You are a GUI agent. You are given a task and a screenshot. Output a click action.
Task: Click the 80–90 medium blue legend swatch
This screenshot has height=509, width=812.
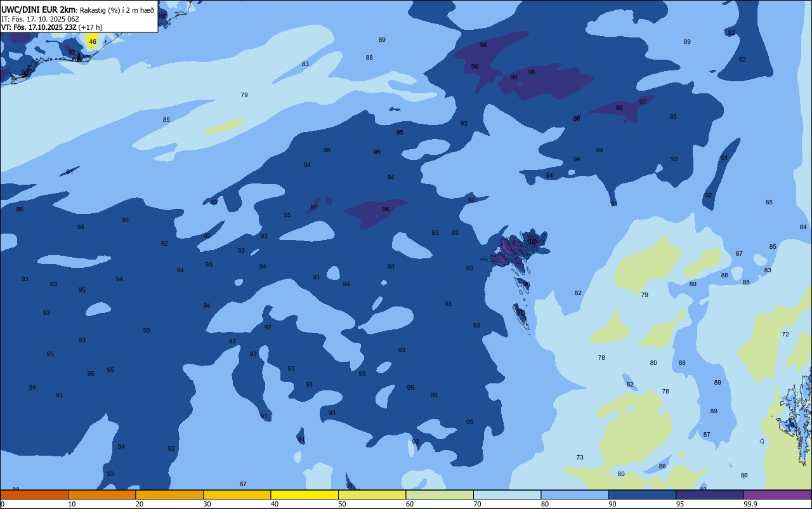(575, 494)
